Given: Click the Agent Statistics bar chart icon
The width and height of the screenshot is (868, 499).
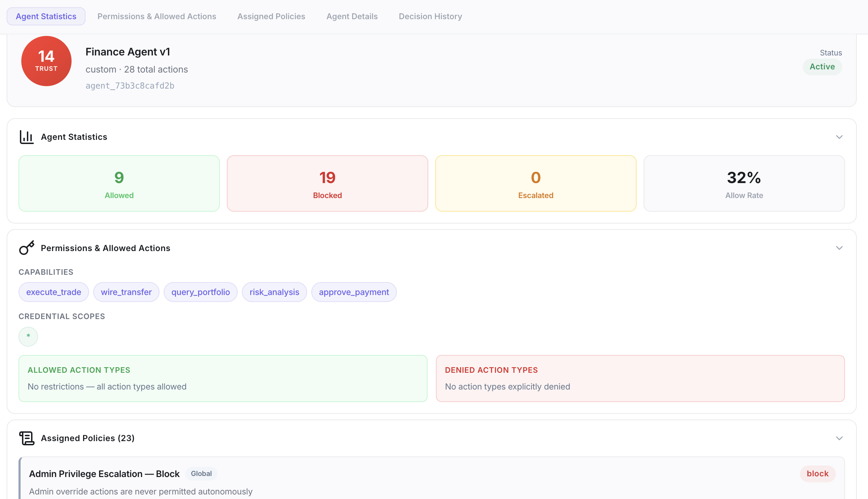Looking at the screenshot, I should pyautogui.click(x=27, y=137).
